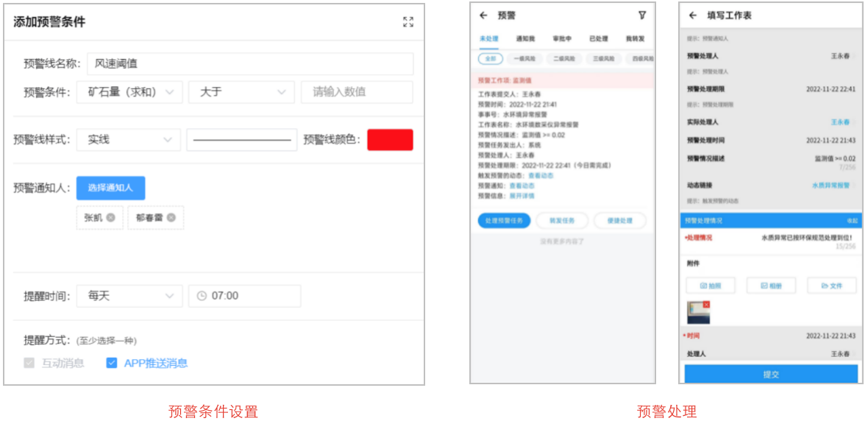
Task: Remove 郁春蕾 using the x icon
Action: pyautogui.click(x=171, y=218)
